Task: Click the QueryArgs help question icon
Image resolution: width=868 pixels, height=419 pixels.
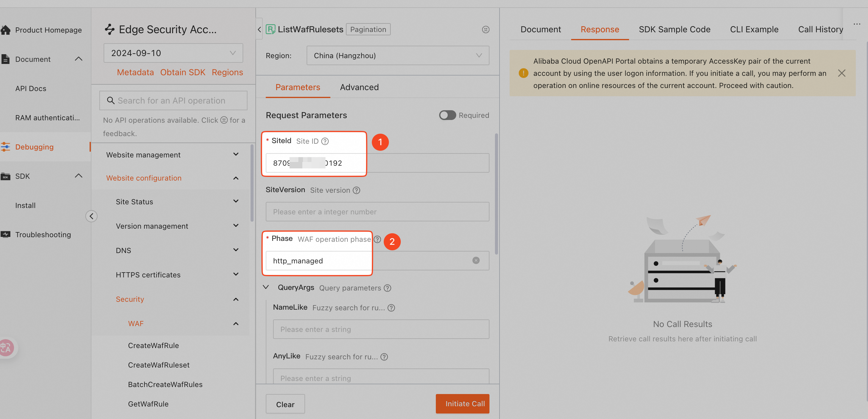Action: point(387,288)
